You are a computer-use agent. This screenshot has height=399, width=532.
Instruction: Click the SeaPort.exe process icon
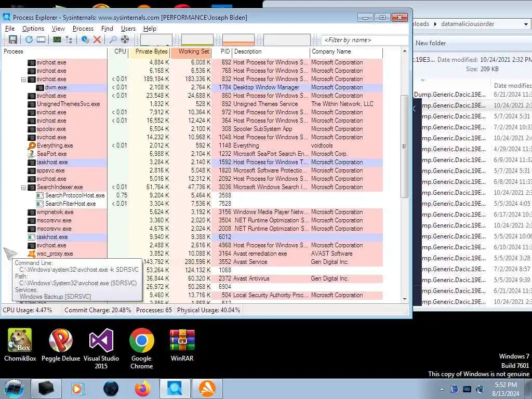point(32,154)
